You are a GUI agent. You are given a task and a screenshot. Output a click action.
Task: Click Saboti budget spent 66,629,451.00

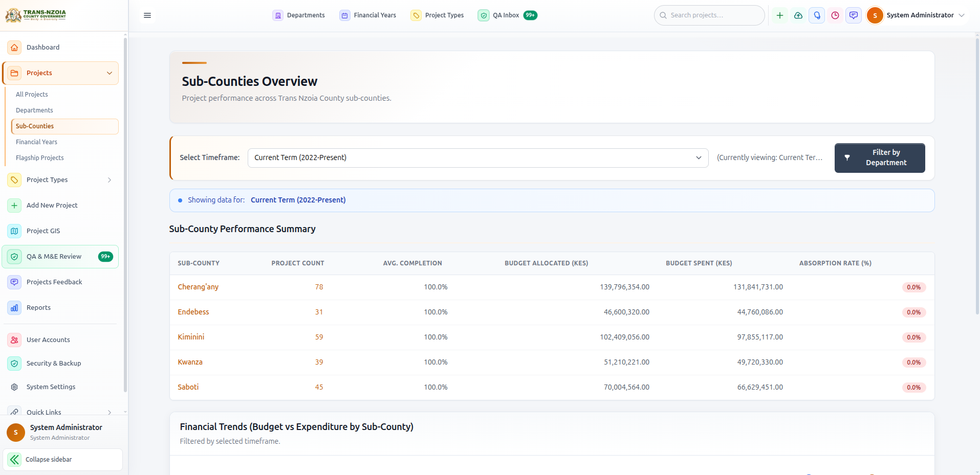pyautogui.click(x=760, y=388)
